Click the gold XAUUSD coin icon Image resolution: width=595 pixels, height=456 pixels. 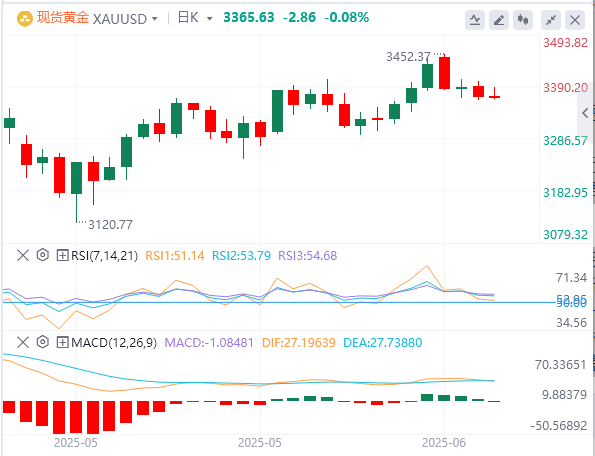tap(25, 19)
